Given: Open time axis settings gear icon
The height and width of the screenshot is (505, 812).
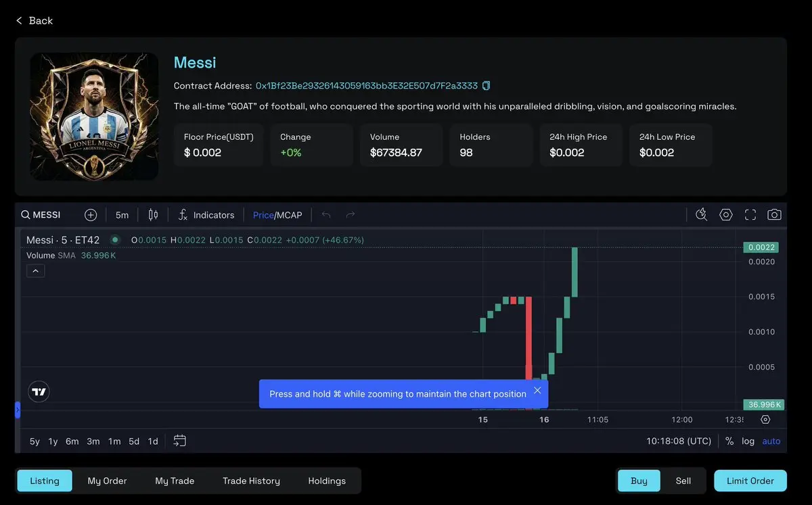Looking at the screenshot, I should coord(765,420).
